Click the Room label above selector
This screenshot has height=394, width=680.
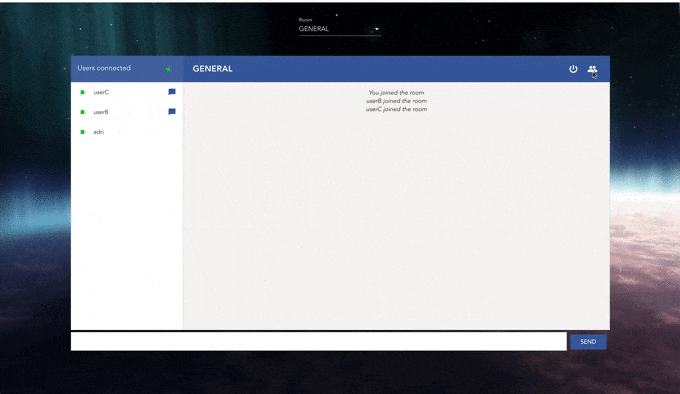[305, 20]
